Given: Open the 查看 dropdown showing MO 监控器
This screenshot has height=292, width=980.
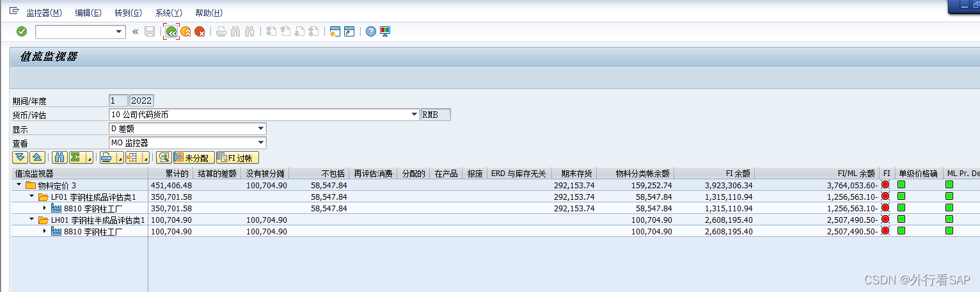Looking at the screenshot, I should (261, 143).
